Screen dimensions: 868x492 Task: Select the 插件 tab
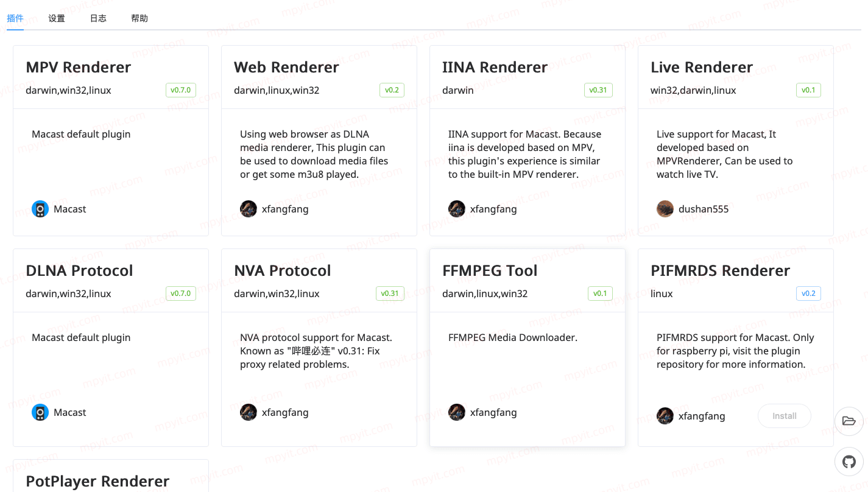[15, 18]
